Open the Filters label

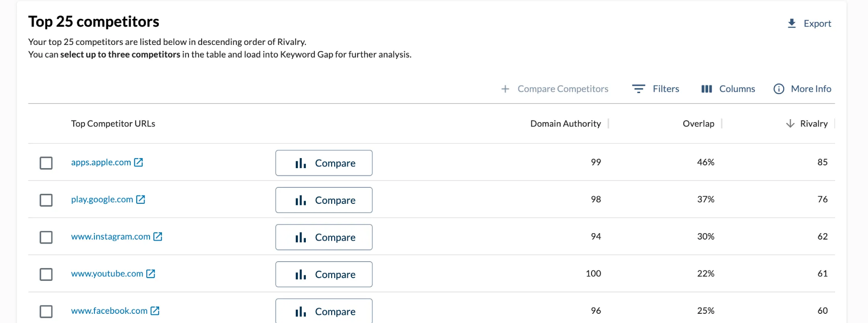[x=666, y=89]
